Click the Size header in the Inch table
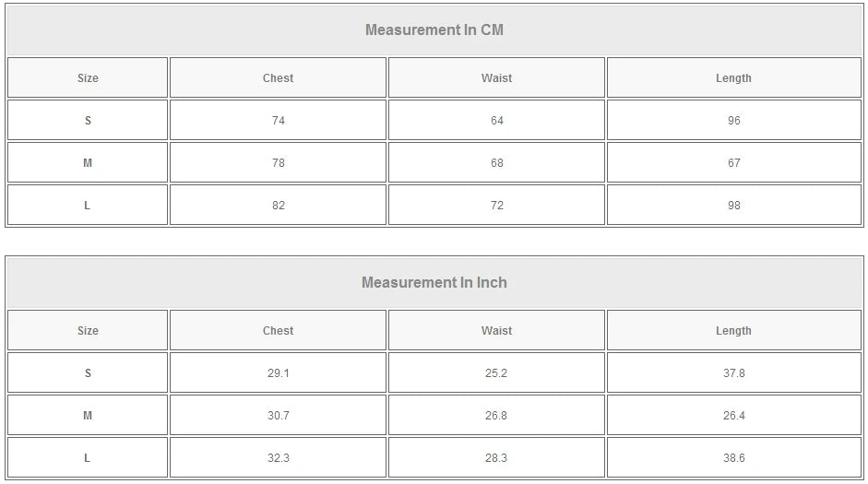Screen dimensions: 868x484 [x=88, y=331]
